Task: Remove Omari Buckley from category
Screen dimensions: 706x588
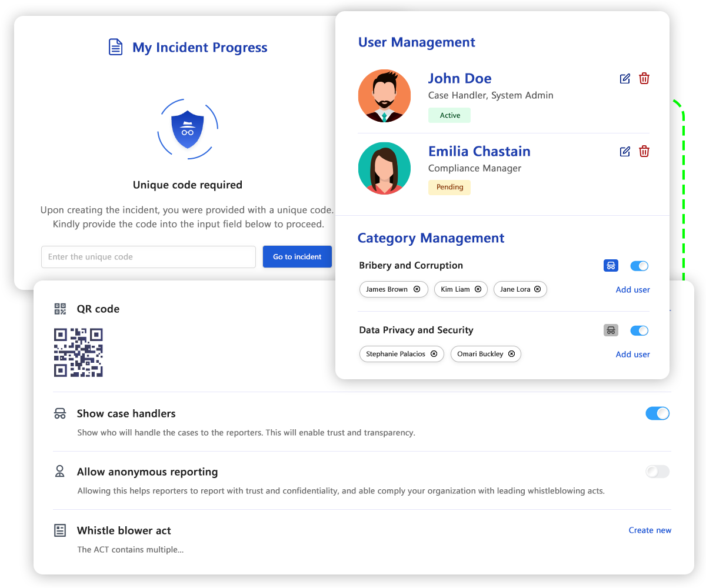Action: tap(511, 354)
